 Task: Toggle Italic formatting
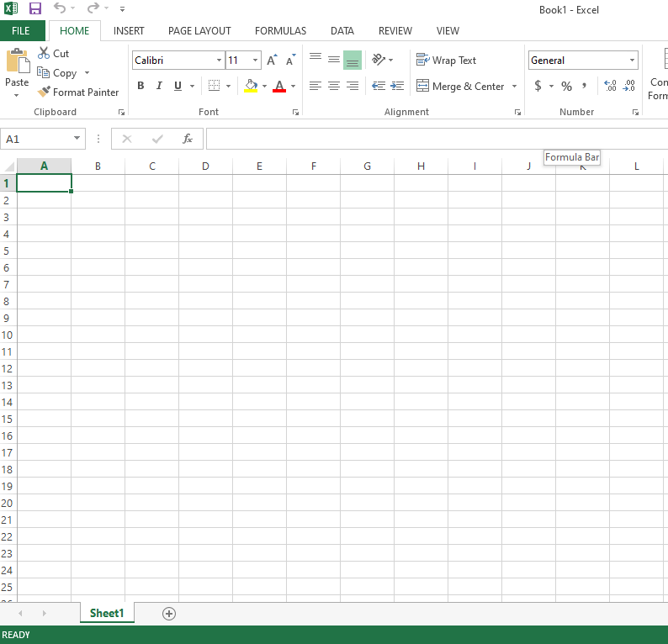point(159,86)
